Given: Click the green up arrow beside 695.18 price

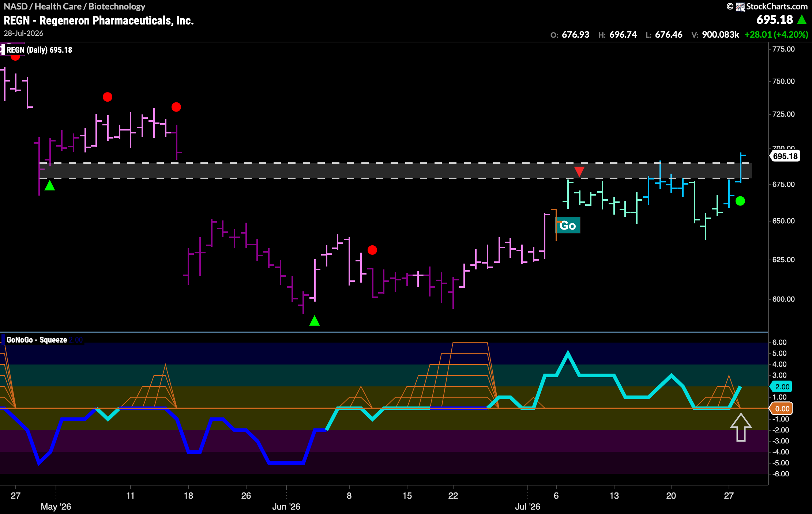Looking at the screenshot, I should tap(802, 19).
